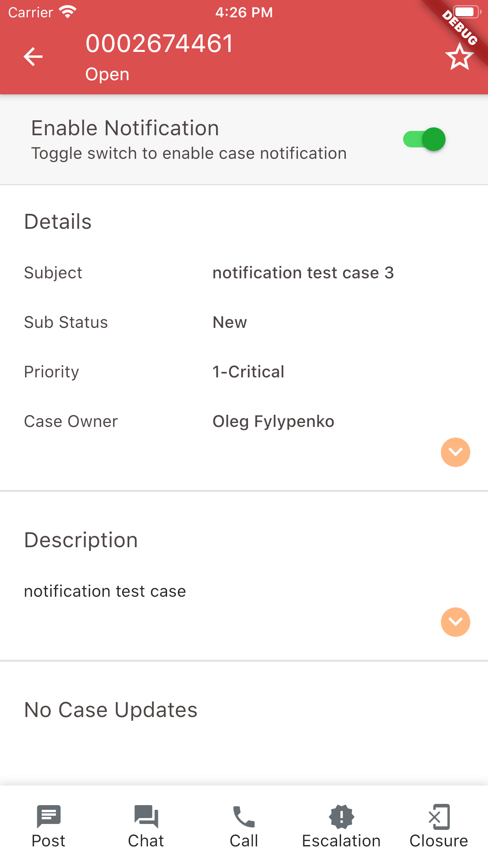The image size is (488, 868).
Task: Expand the Description section chevron
Action: [455, 622]
